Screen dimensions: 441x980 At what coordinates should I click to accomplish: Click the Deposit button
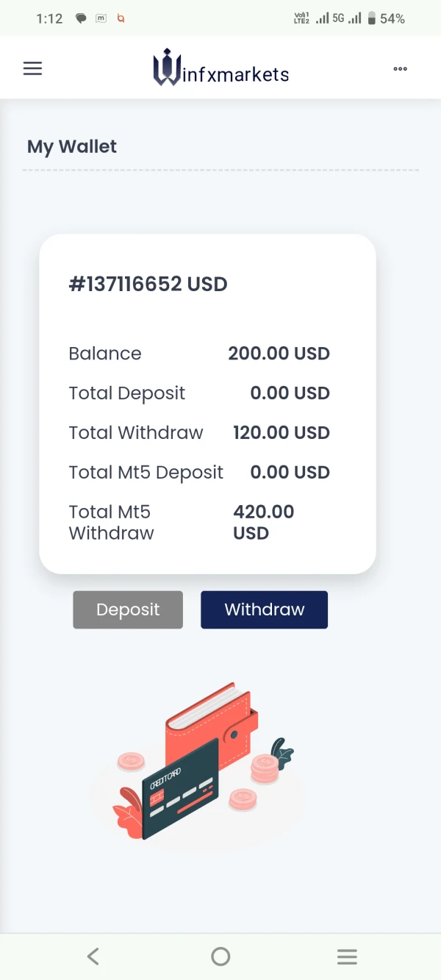click(128, 609)
